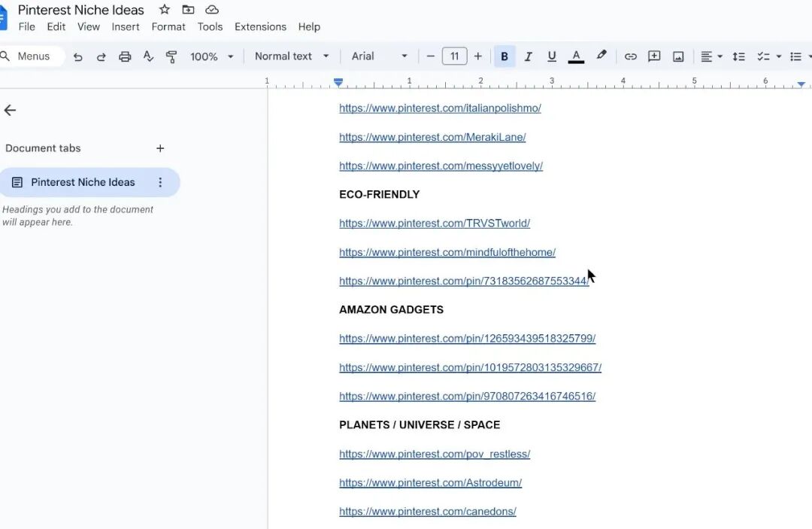Run spelling and grammar check icon
Image resolution: width=812 pixels, height=529 pixels.
[x=148, y=56]
